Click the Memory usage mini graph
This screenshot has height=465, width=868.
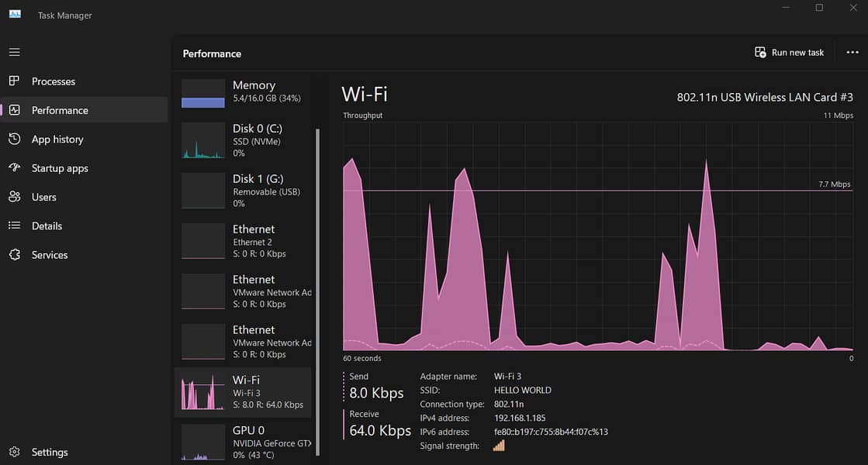pyautogui.click(x=203, y=94)
